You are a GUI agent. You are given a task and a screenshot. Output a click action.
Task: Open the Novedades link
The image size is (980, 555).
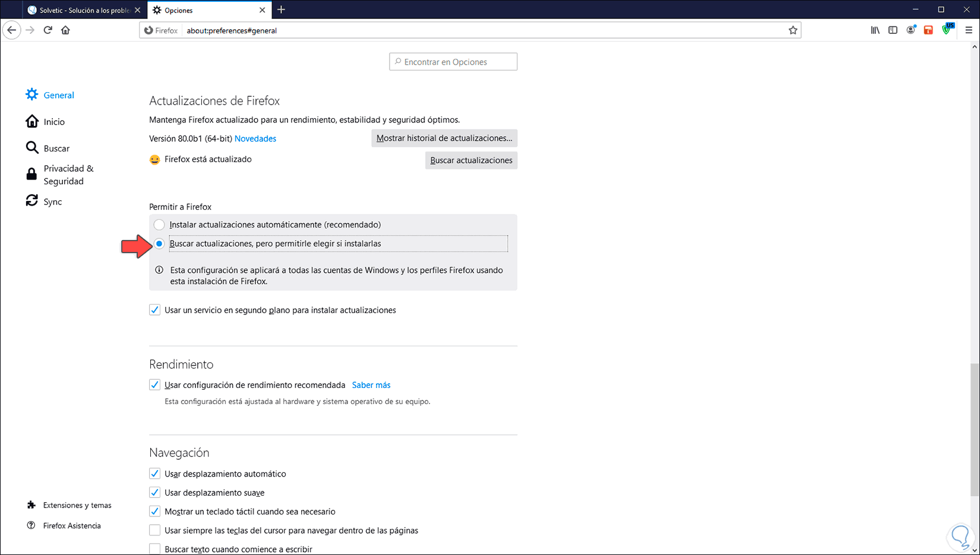255,138
